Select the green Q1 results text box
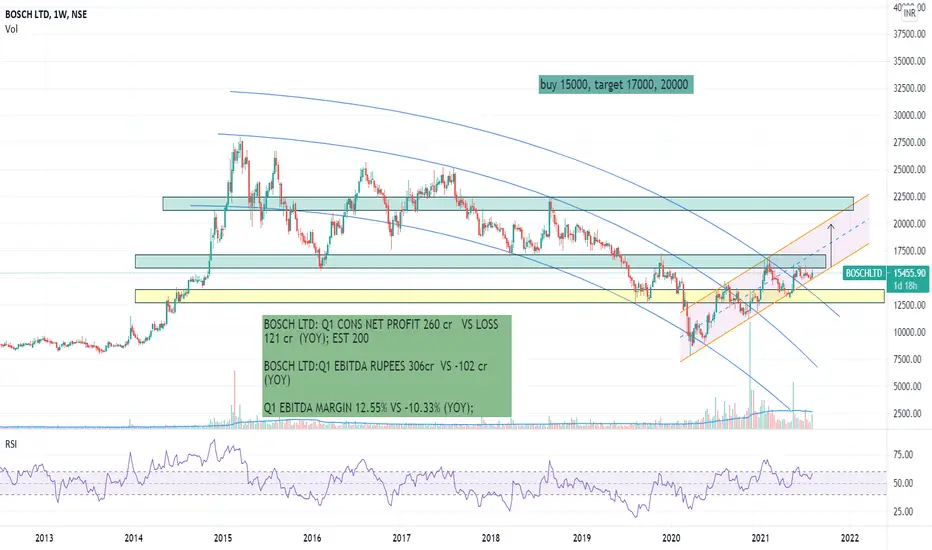 (x=386, y=366)
